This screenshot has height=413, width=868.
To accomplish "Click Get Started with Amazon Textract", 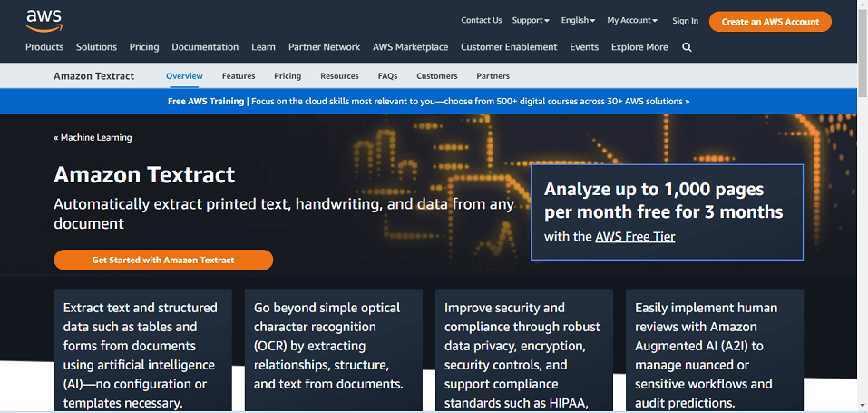I will tap(163, 260).
